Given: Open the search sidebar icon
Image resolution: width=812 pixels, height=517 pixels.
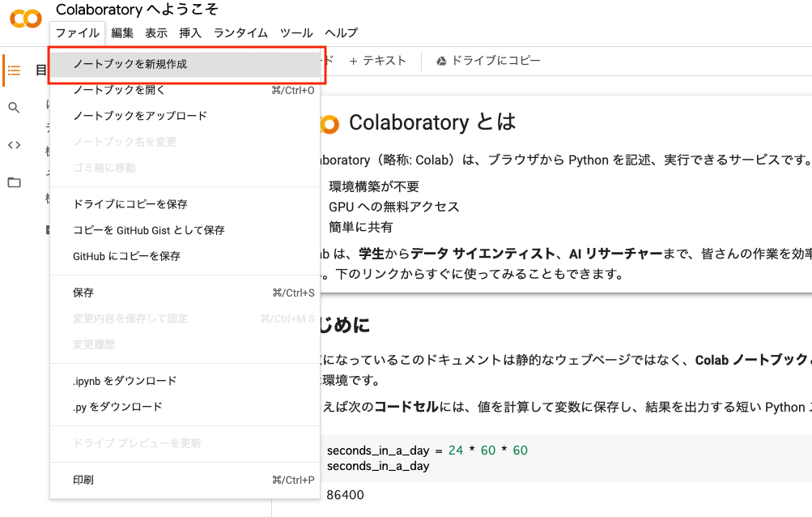Looking at the screenshot, I should click(14, 108).
